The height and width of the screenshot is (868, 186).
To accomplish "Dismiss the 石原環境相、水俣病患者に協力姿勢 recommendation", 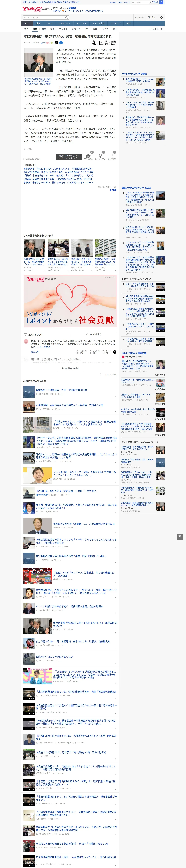I will click(115, 412).
